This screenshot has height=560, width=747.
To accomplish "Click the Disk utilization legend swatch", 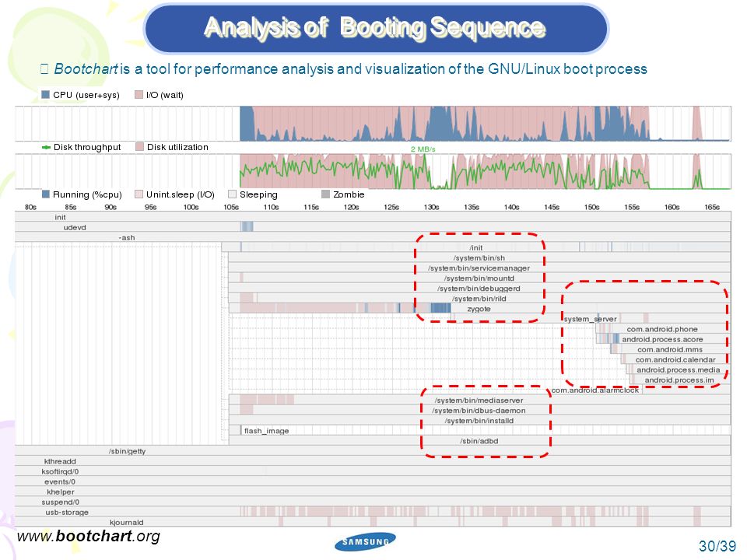I will point(139,147).
